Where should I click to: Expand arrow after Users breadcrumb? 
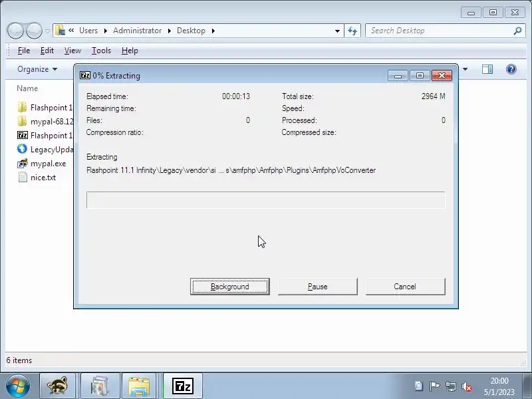click(x=106, y=31)
